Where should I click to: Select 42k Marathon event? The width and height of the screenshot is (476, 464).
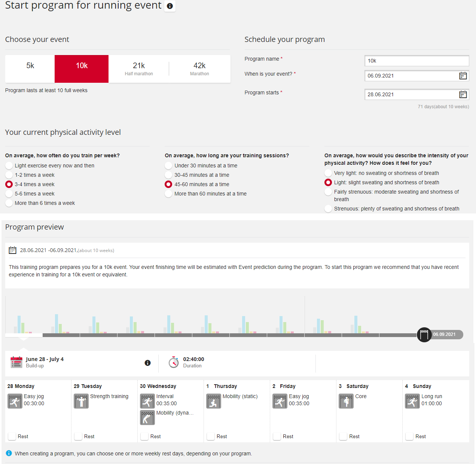(199, 69)
